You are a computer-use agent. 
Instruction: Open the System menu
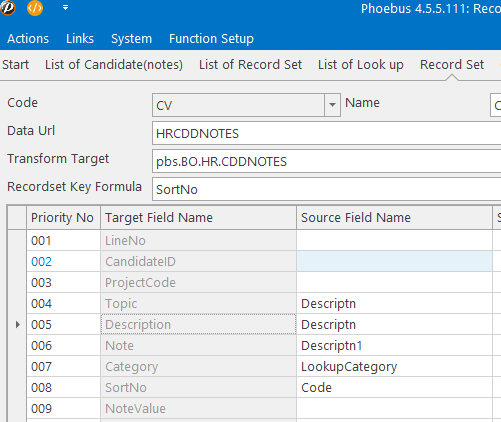pos(131,39)
